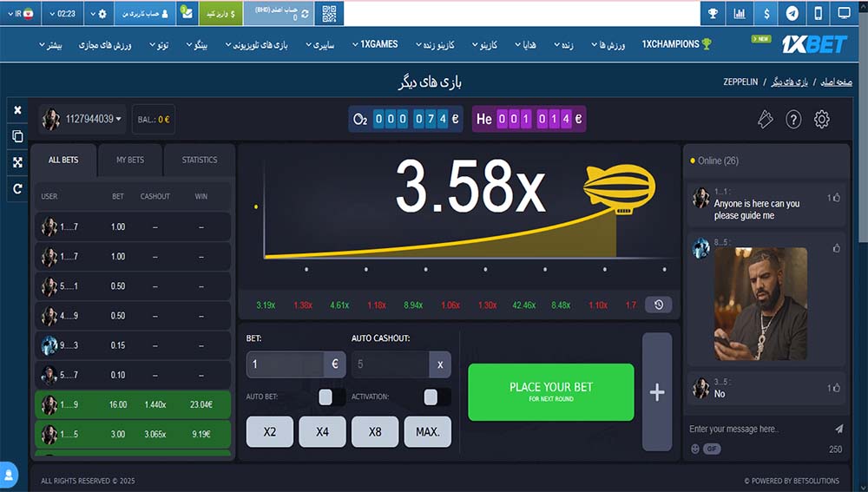Click the MAX. bet button
Image resolution: width=868 pixels, height=492 pixels.
pyautogui.click(x=427, y=431)
